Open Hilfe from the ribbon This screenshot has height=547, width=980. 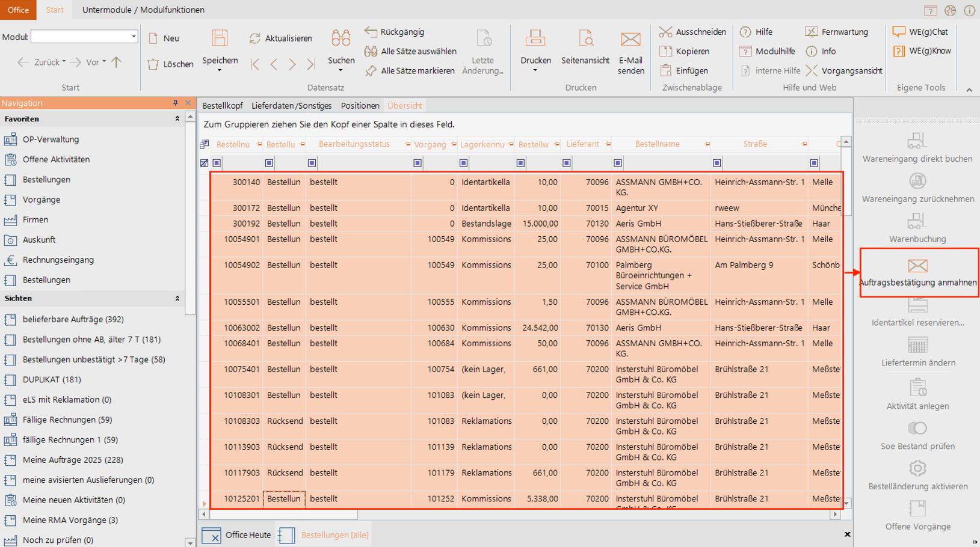coord(757,32)
